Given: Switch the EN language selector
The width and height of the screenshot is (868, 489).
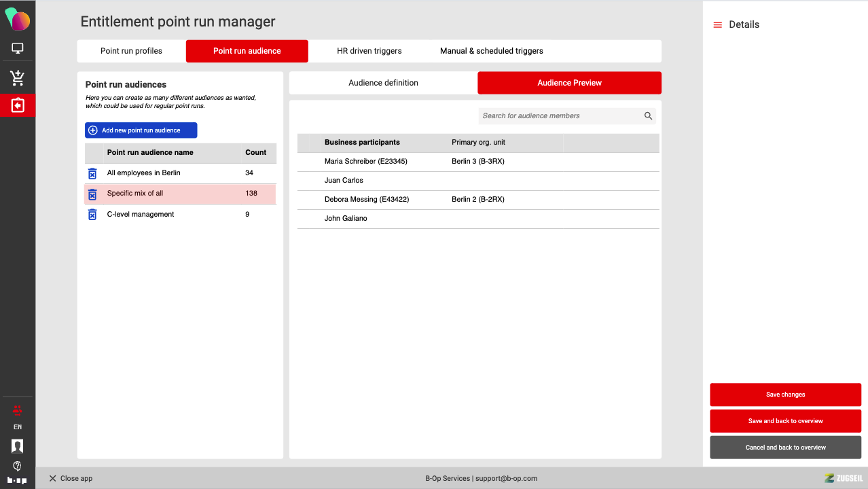Looking at the screenshot, I should click(x=18, y=427).
